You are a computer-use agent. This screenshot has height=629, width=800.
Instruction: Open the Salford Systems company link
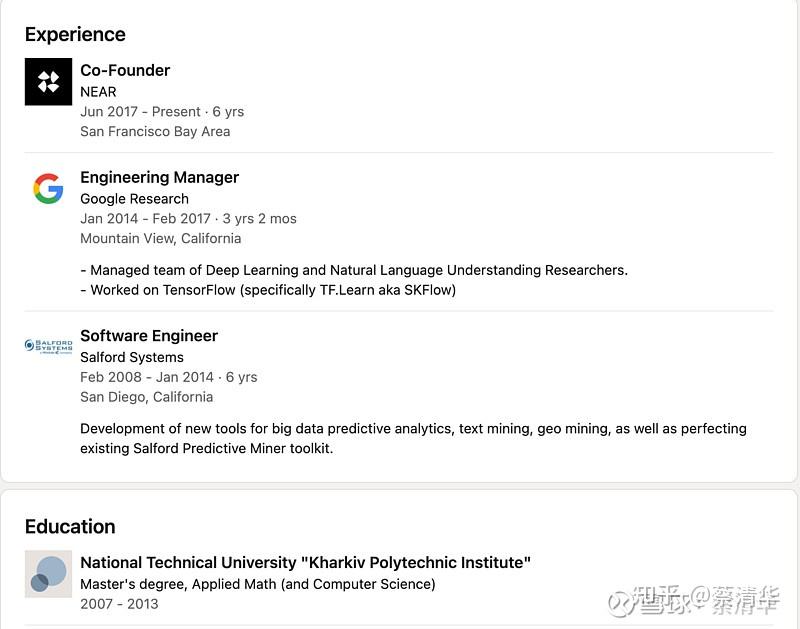132,357
